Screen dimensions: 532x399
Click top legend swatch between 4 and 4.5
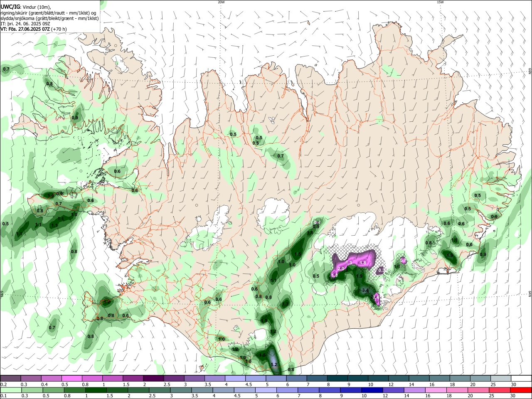pyautogui.click(x=235, y=378)
